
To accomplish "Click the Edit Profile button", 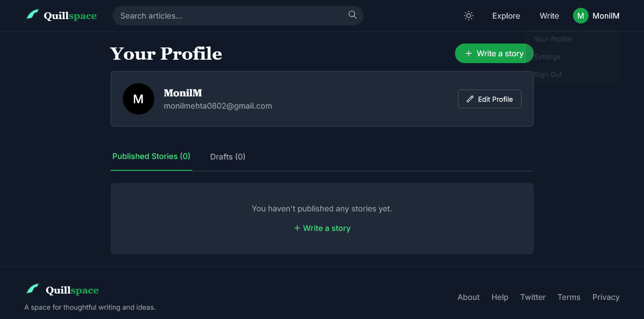I will coord(490,99).
